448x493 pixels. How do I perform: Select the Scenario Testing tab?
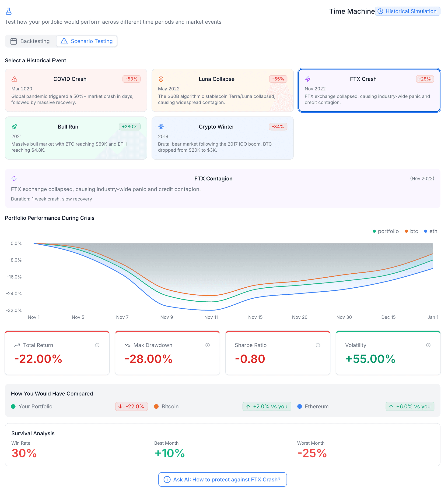click(87, 41)
